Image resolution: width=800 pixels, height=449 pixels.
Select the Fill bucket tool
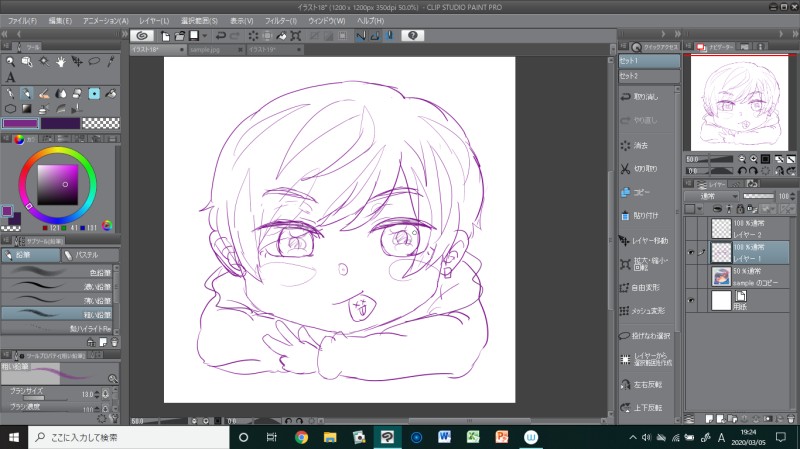pyautogui.click(x=111, y=93)
